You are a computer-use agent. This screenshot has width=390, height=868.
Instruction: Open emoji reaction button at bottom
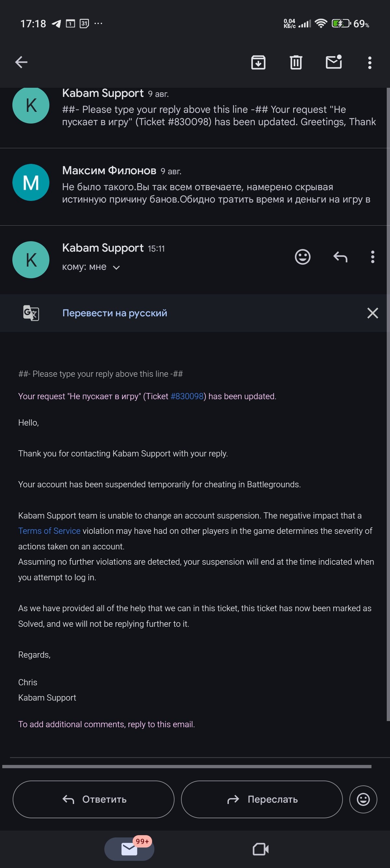pos(363,799)
